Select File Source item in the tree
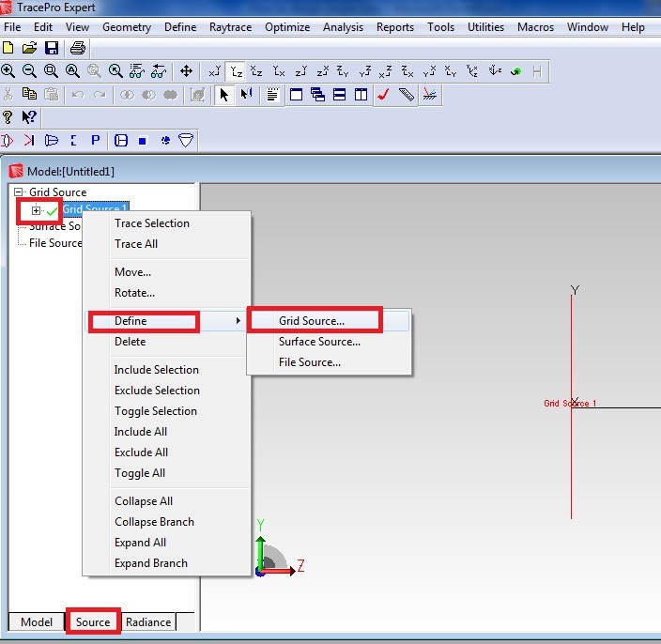This screenshot has height=644, width=661. [x=55, y=243]
